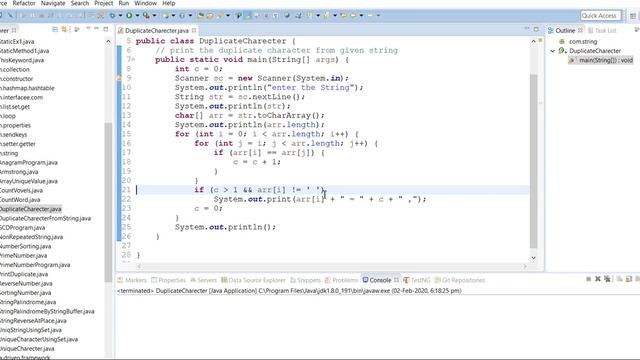Screen dimensions: 640x360
Task: Open the Help menu
Action: 169,3
